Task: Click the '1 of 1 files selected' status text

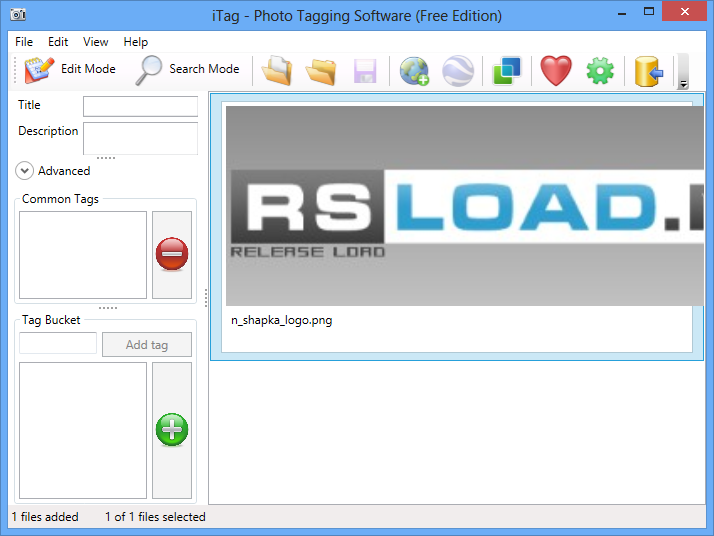Action: 155,517
